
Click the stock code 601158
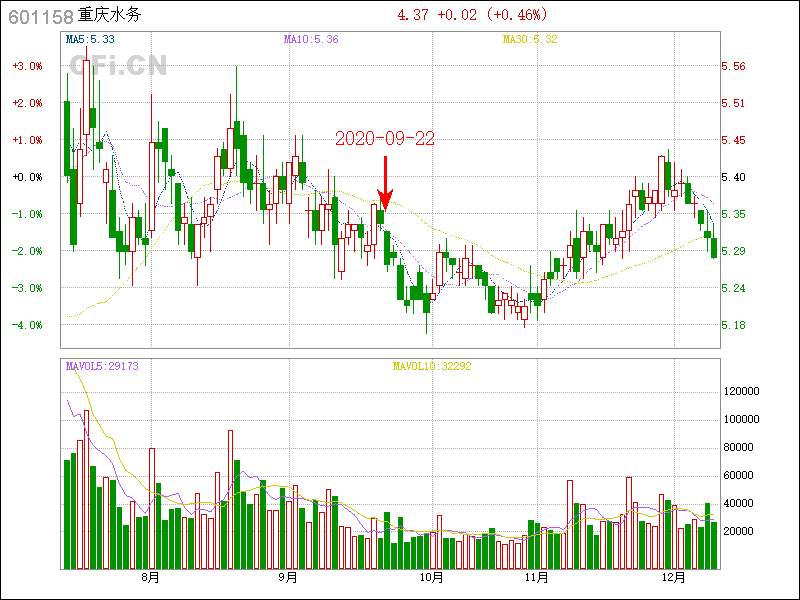(x=40, y=16)
